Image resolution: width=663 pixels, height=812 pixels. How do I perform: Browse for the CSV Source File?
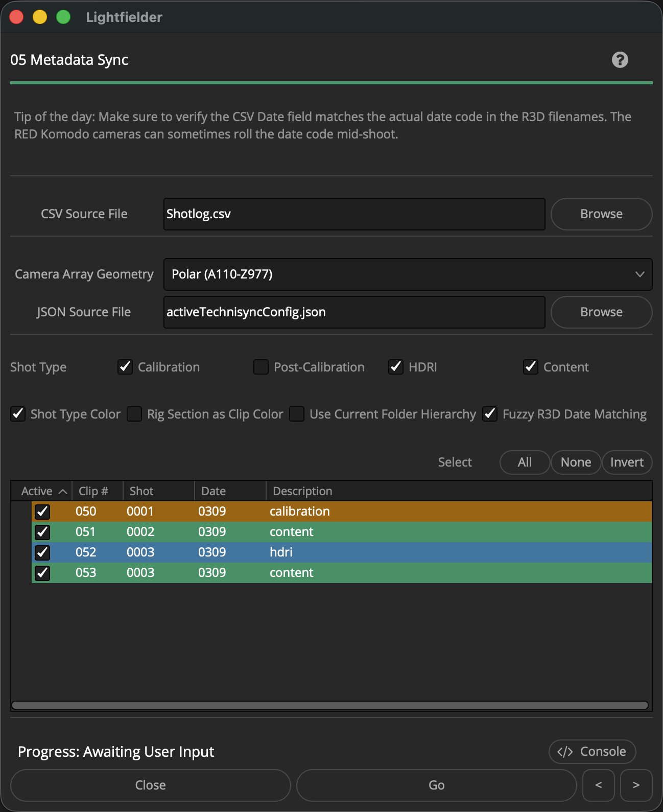coord(601,214)
